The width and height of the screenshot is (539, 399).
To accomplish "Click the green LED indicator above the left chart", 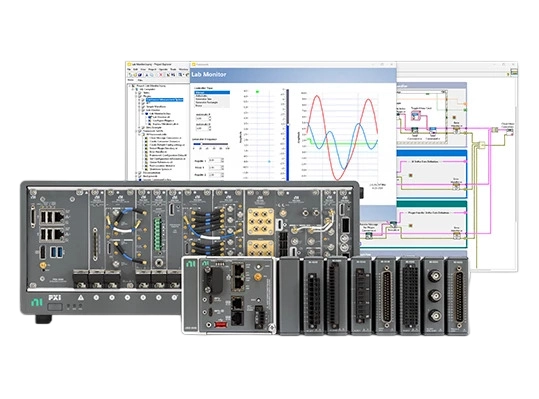I will point(257,91).
